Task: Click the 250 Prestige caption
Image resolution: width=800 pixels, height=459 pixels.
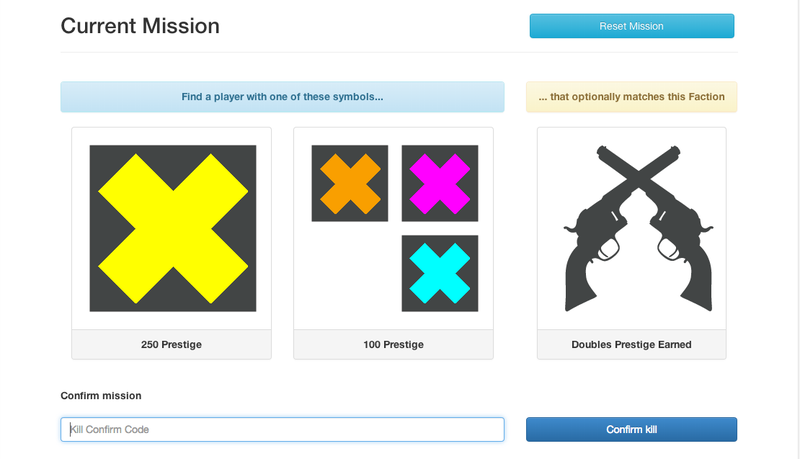Action: pos(171,345)
